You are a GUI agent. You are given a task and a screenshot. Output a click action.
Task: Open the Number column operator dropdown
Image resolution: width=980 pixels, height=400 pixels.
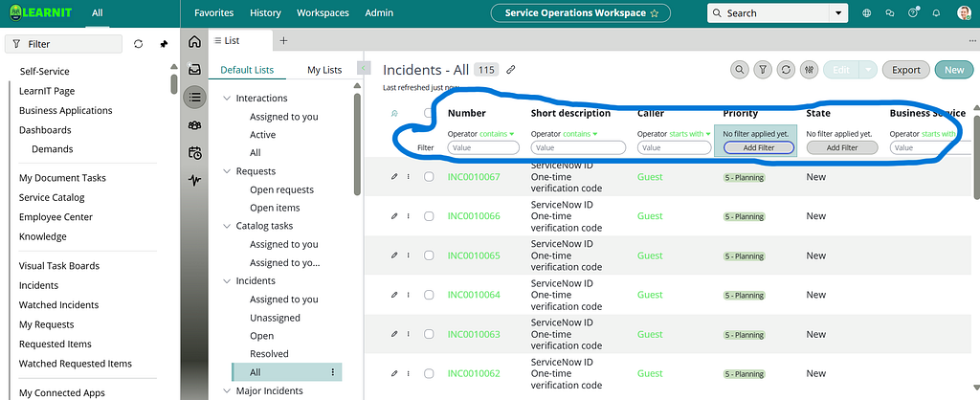[x=498, y=134]
